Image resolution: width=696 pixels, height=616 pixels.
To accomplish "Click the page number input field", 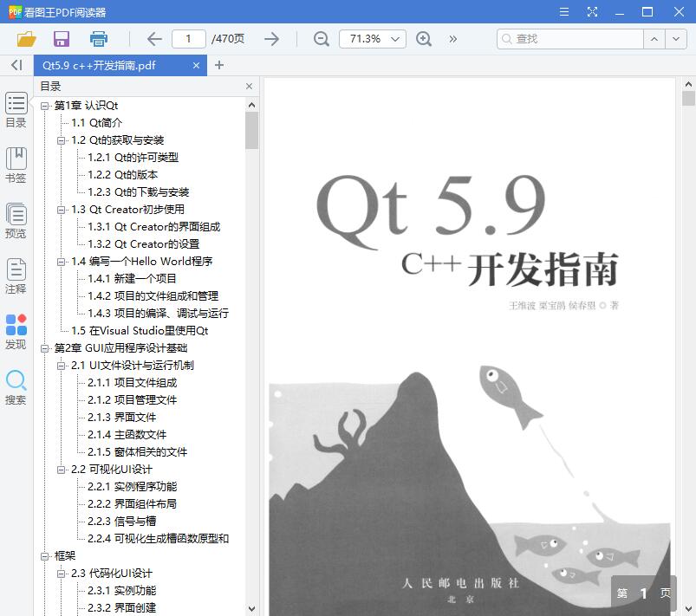I will click(x=189, y=39).
